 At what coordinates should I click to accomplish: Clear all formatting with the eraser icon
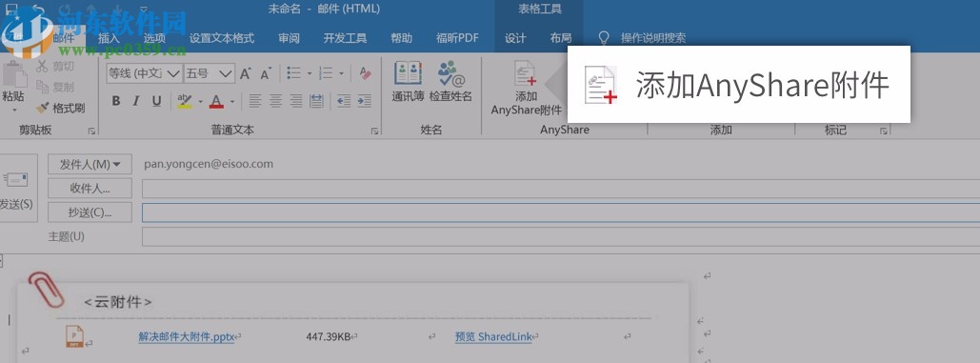coord(366,73)
